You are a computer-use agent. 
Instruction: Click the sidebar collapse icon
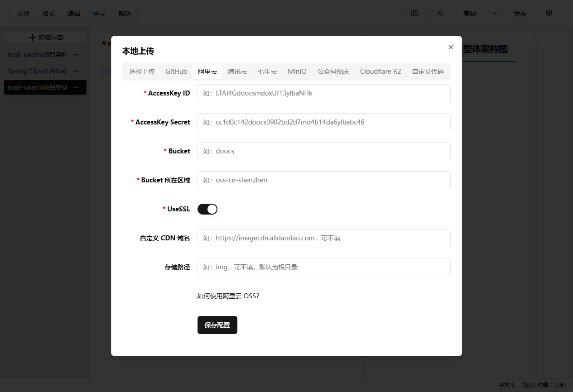[414, 14]
